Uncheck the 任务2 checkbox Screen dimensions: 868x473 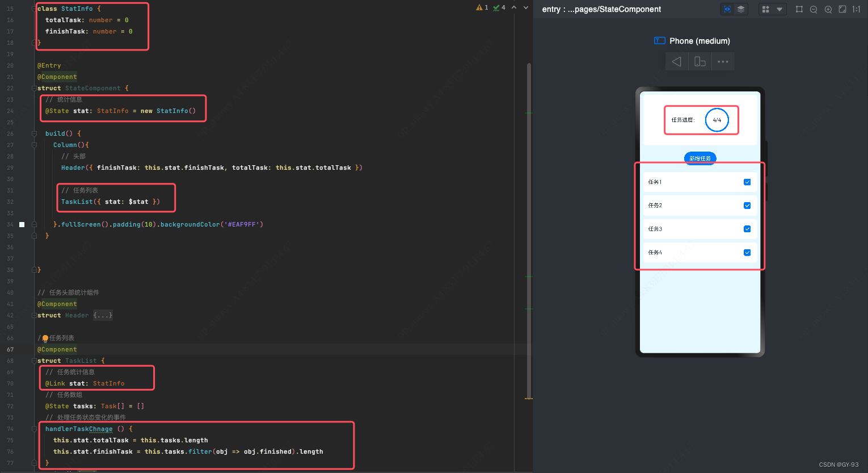pyautogui.click(x=747, y=206)
